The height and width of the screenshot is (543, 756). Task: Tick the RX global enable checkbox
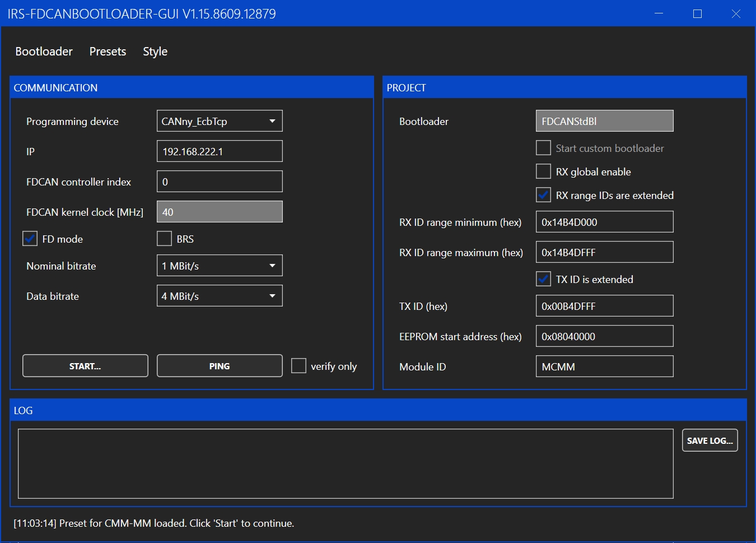[x=543, y=171]
